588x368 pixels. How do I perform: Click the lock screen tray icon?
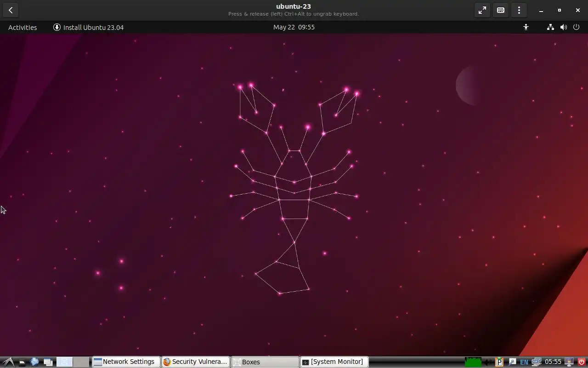[569, 362]
